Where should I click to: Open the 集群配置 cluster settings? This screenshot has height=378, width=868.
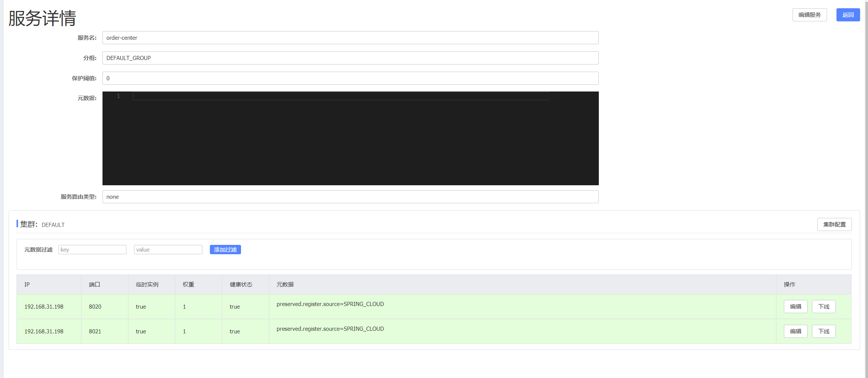[834, 225]
